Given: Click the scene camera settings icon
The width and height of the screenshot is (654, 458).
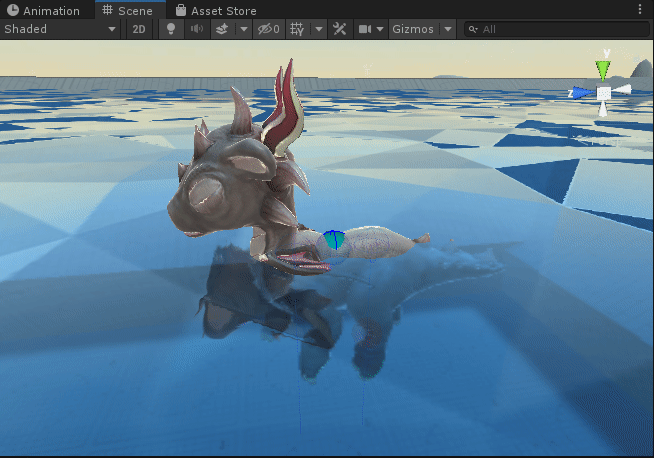Looking at the screenshot, I should click(x=365, y=29).
